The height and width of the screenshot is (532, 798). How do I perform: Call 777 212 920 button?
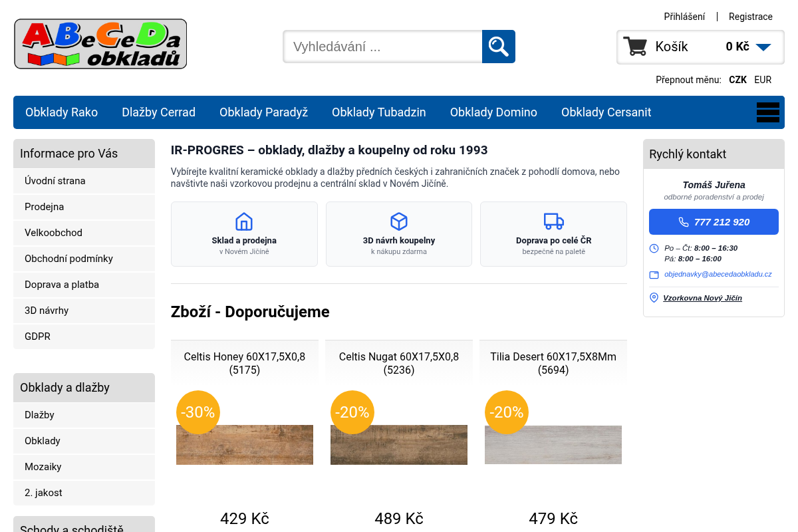click(x=714, y=222)
